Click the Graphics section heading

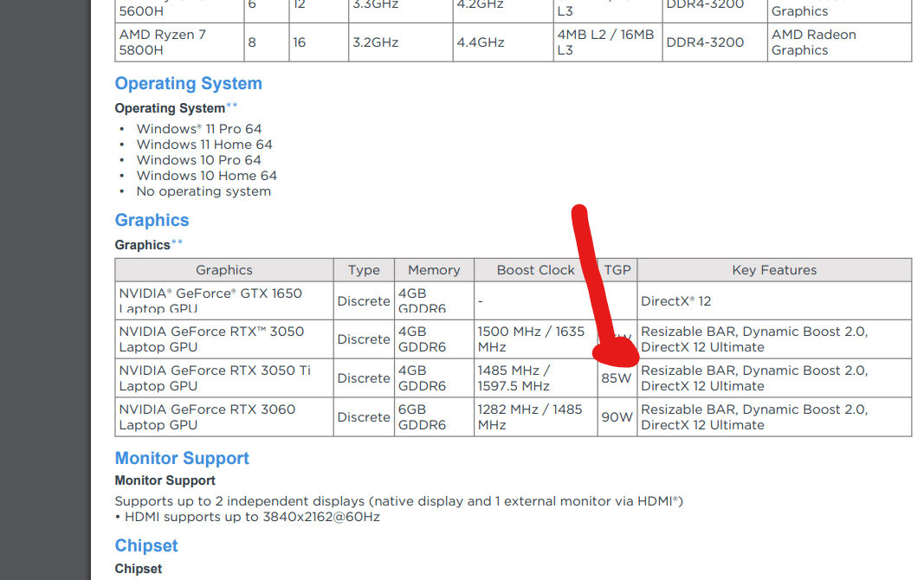coord(152,220)
